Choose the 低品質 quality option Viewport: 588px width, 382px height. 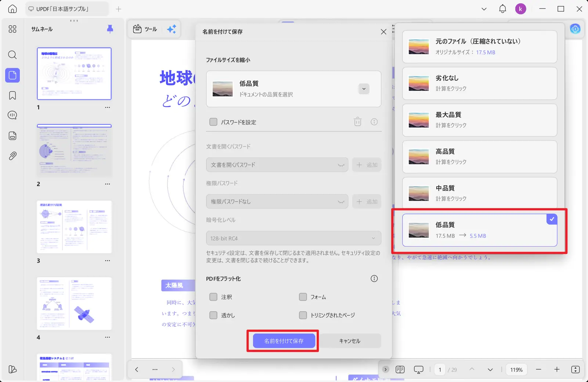coord(480,230)
